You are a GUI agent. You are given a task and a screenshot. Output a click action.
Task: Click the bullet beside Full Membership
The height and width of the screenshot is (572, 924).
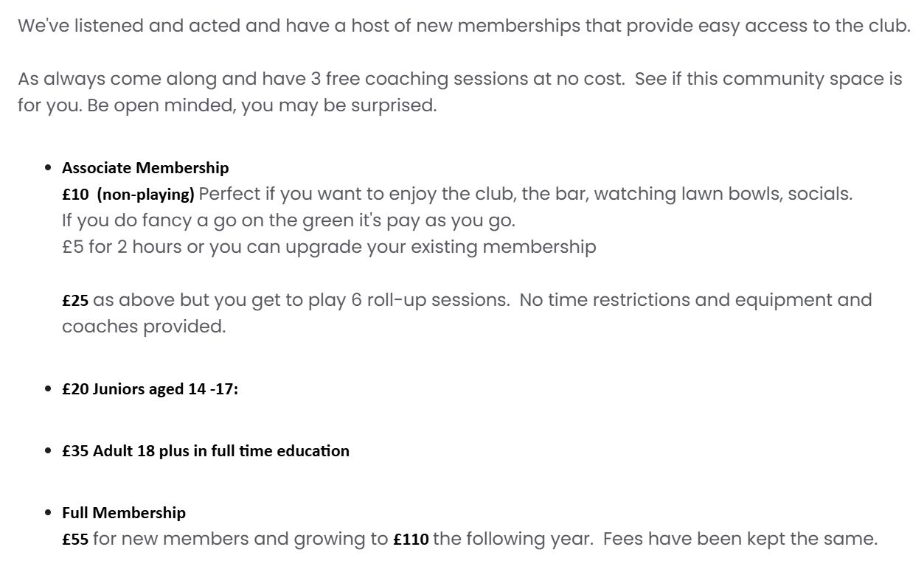click(x=49, y=513)
